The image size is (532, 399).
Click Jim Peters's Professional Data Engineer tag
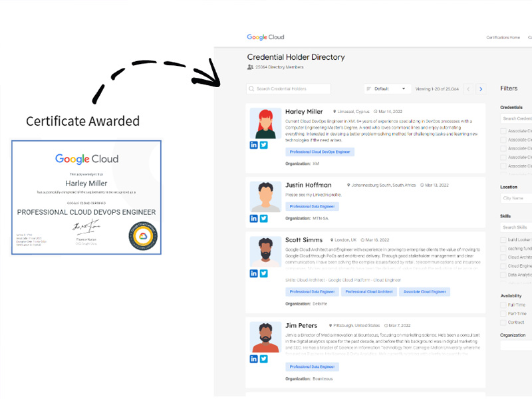[312, 367]
